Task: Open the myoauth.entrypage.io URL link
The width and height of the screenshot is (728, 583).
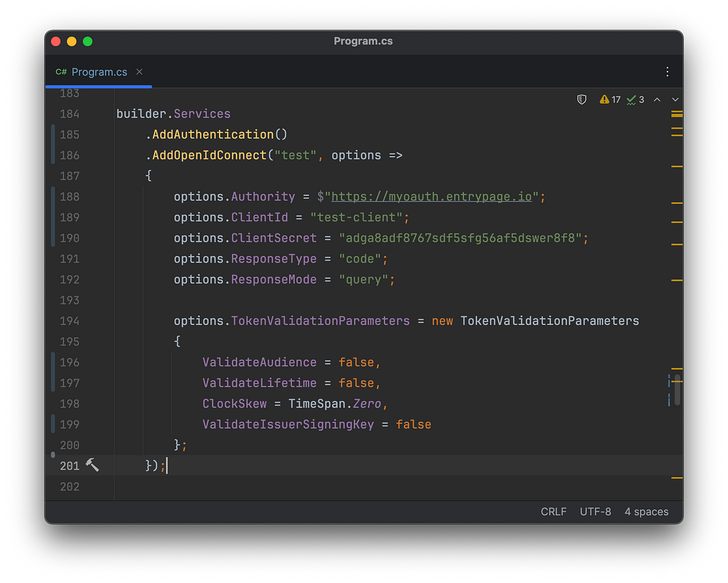Action: (x=431, y=197)
